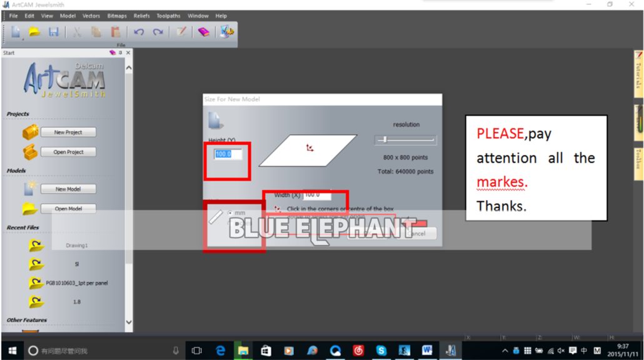Screen dimensions: 644x360
Task: Click the Options icon at toolbar end
Action: (226, 32)
